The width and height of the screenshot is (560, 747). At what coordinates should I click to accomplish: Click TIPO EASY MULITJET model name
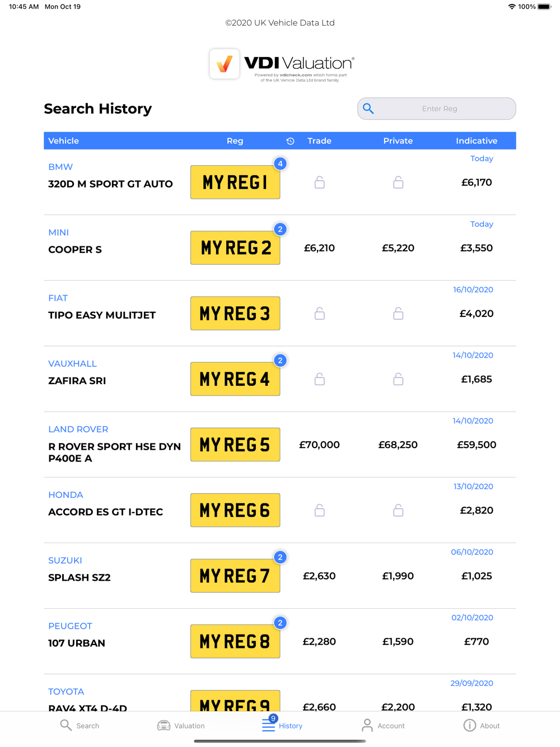click(x=102, y=315)
